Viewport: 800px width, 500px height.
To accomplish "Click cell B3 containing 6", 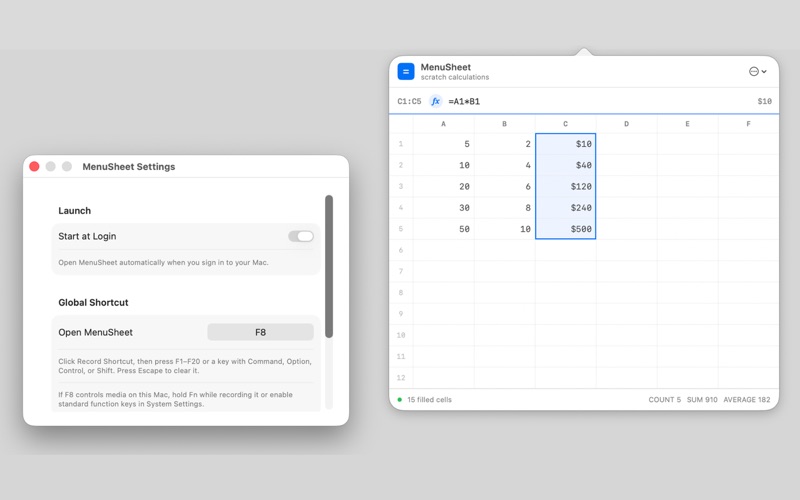I will 505,186.
